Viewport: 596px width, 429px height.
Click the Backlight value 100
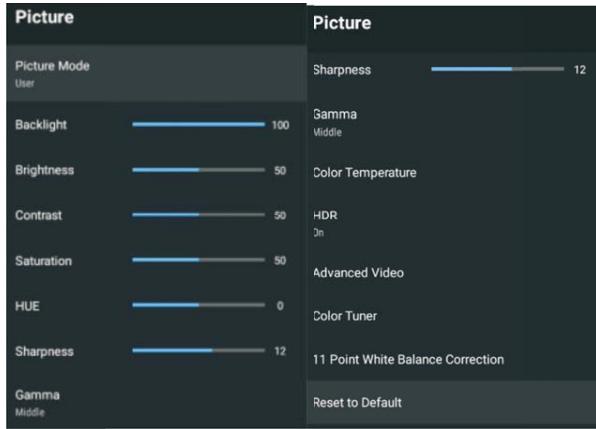[281, 125]
